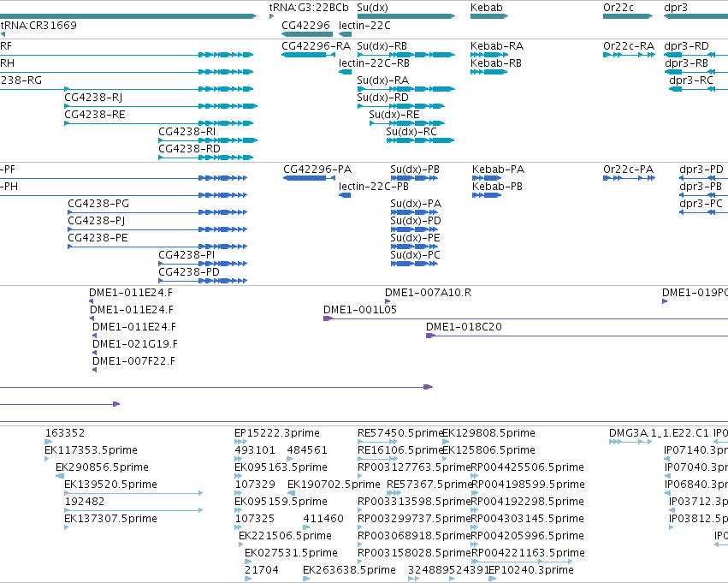
Task: Select transcript CG4238-RE
Action: coord(95,115)
